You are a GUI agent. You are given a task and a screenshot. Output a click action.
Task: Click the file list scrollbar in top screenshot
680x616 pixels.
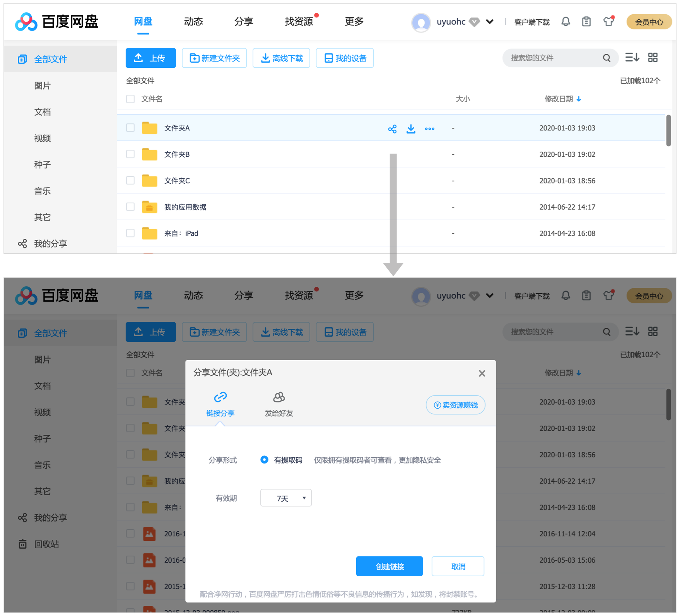tap(668, 130)
